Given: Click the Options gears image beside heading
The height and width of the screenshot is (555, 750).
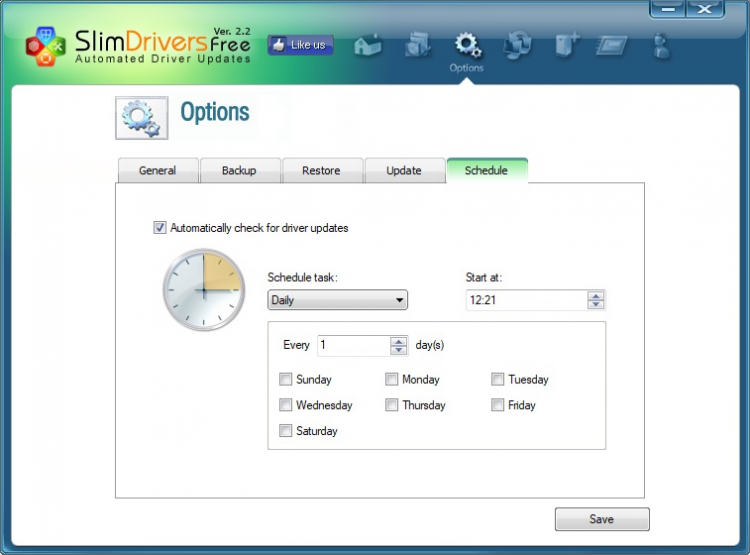Looking at the screenshot, I should (x=142, y=118).
